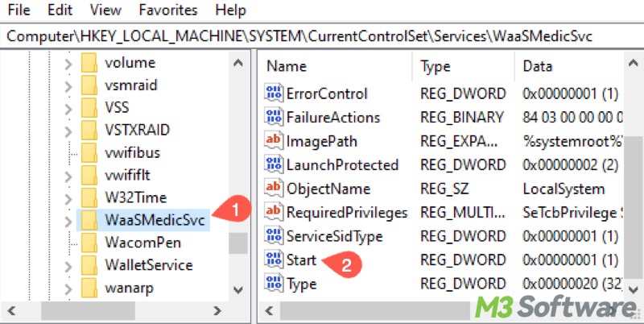
Task: Expand the VSS registry key
Action: coord(68,109)
